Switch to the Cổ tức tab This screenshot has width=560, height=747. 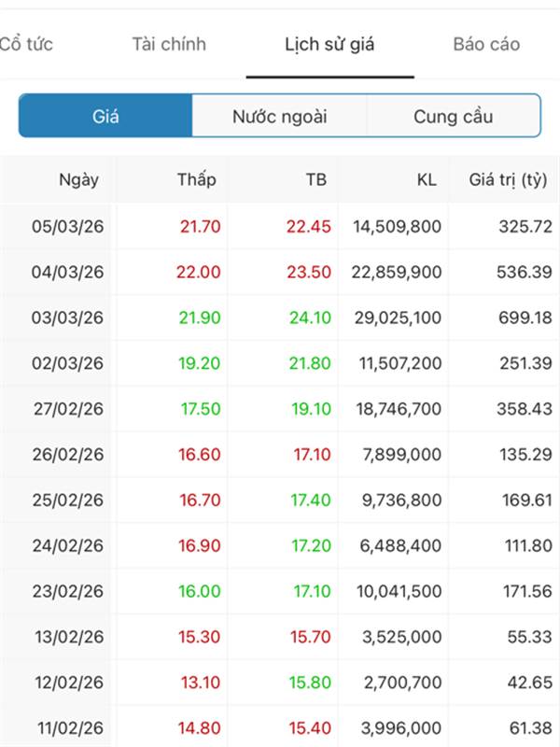point(26,44)
